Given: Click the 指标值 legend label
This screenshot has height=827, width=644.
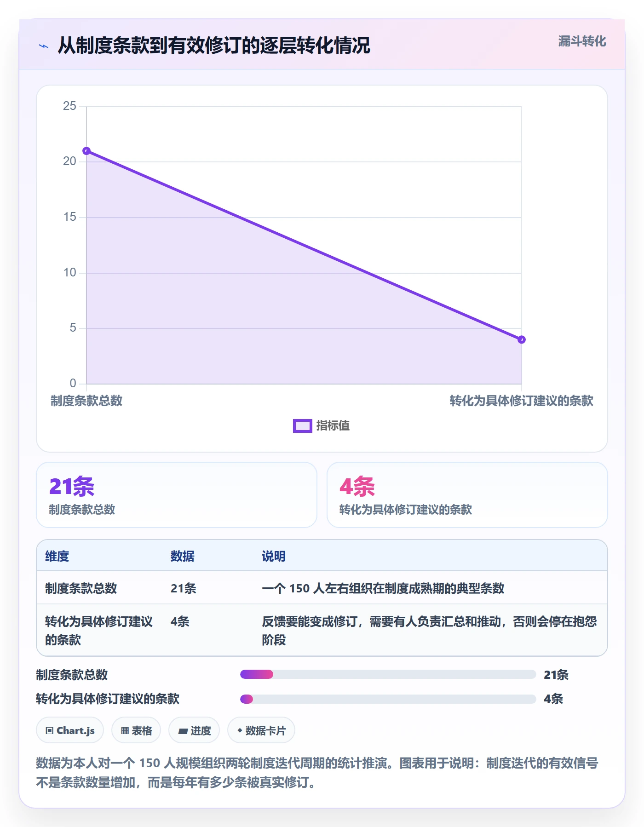Looking at the screenshot, I should point(333,426).
